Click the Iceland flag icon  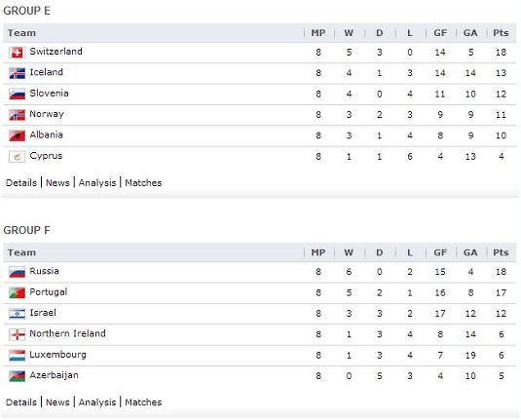[17, 73]
